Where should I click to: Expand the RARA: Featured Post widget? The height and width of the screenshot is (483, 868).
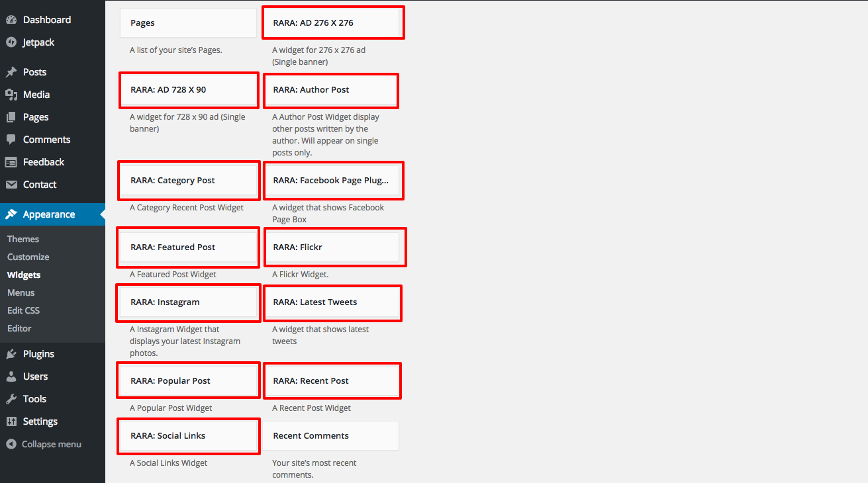coord(188,247)
